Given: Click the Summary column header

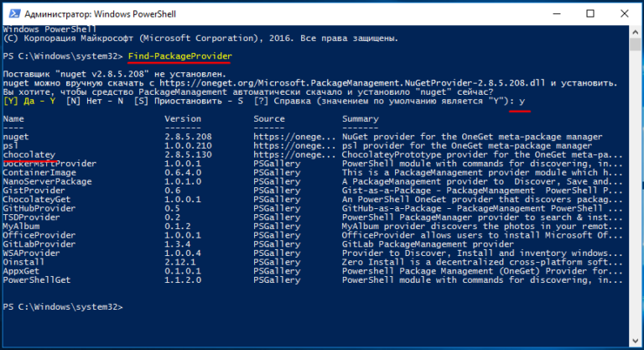Looking at the screenshot, I should click(361, 119).
